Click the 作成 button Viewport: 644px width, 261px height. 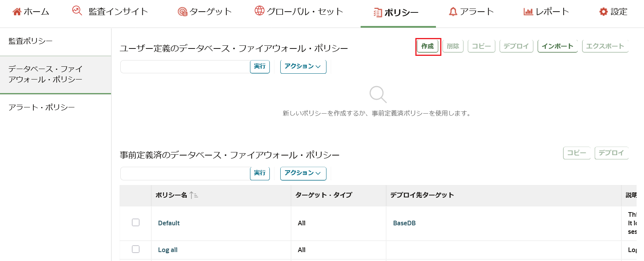point(428,46)
